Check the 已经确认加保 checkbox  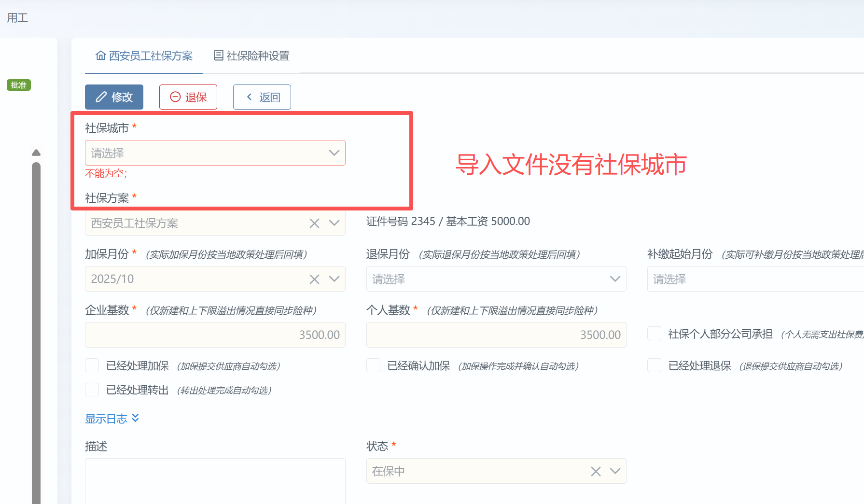click(373, 365)
